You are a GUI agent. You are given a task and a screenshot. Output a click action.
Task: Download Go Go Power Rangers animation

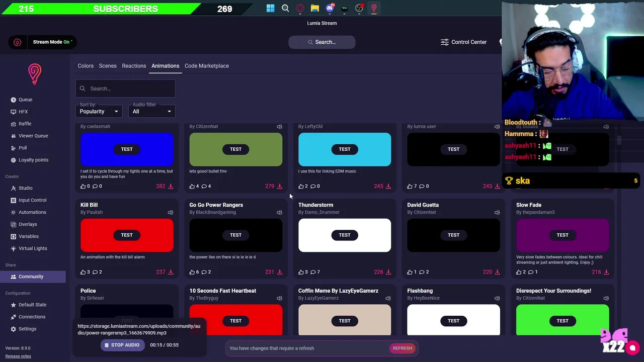280,272
